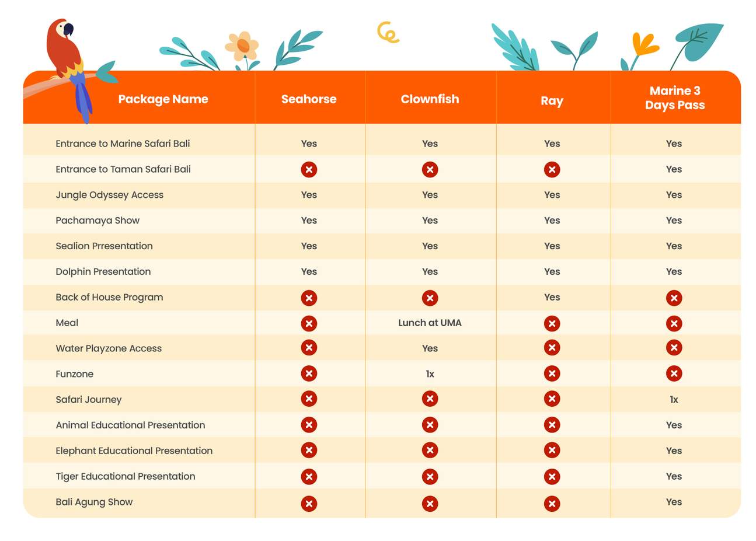Select the Marine 3 Days Pass header

(675, 98)
